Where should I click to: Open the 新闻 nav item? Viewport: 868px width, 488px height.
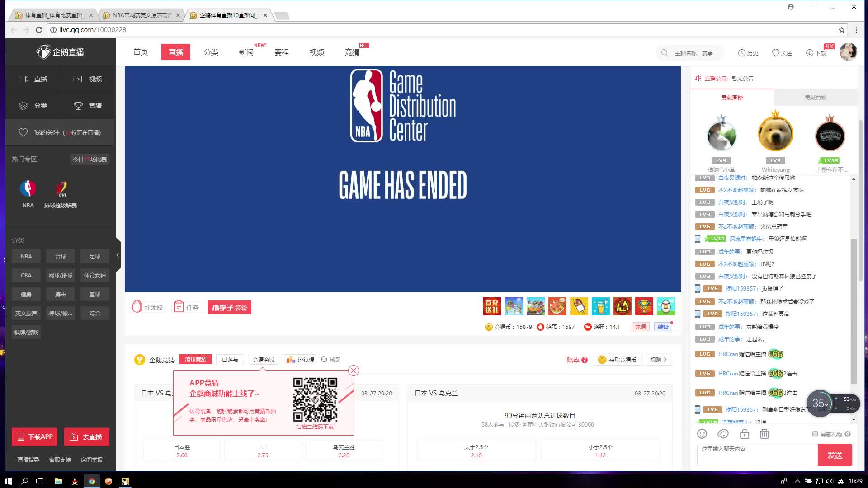[246, 52]
